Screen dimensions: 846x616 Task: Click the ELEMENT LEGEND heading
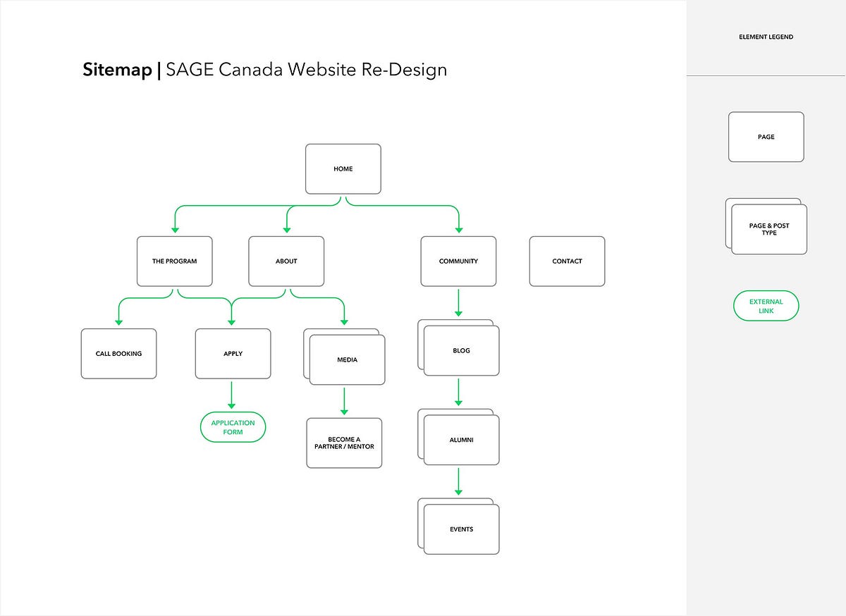(766, 37)
